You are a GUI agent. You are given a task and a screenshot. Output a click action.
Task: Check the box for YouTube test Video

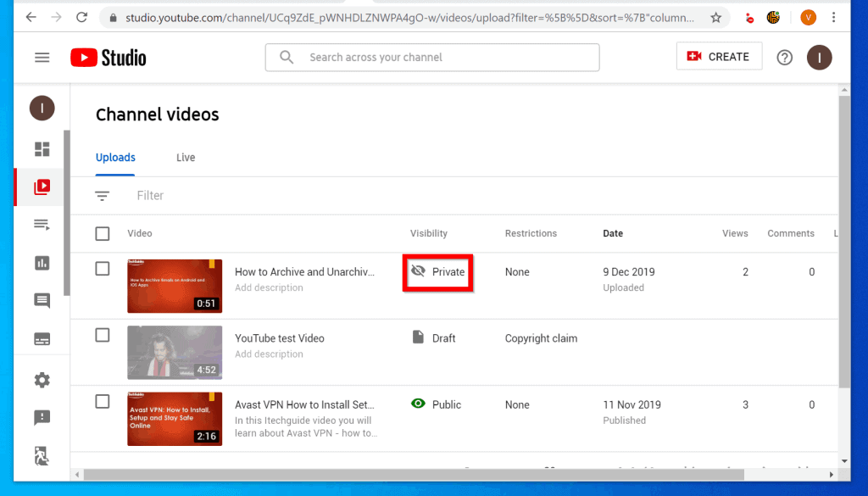pos(103,335)
